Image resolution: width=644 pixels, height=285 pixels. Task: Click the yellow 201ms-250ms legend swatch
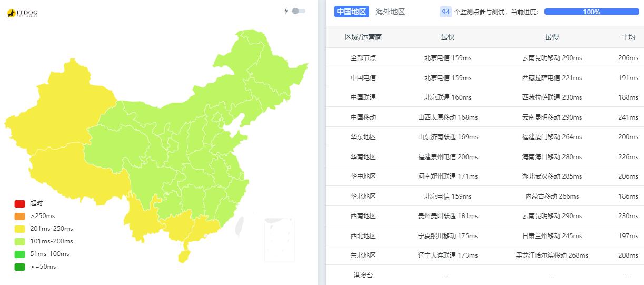(20, 229)
